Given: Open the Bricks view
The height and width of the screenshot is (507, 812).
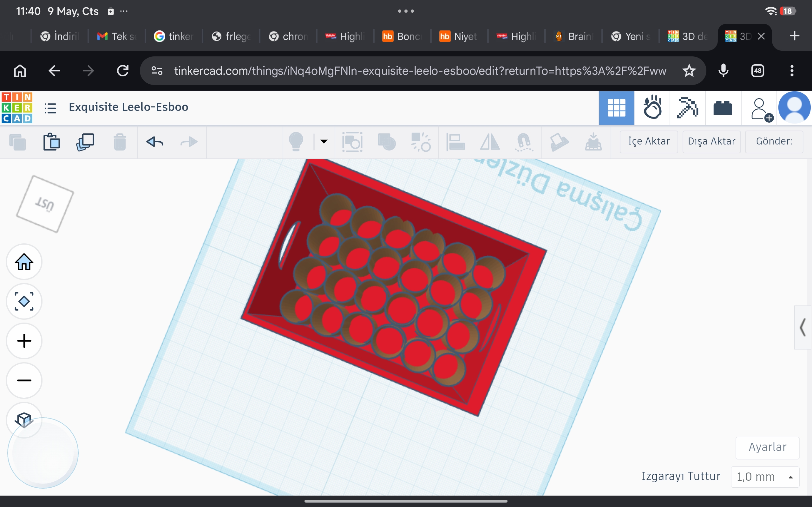Looking at the screenshot, I should (x=723, y=108).
